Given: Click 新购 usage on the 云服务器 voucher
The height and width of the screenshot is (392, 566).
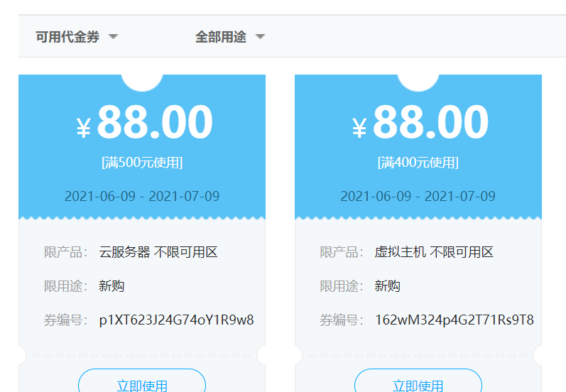Looking at the screenshot, I should (x=111, y=286).
